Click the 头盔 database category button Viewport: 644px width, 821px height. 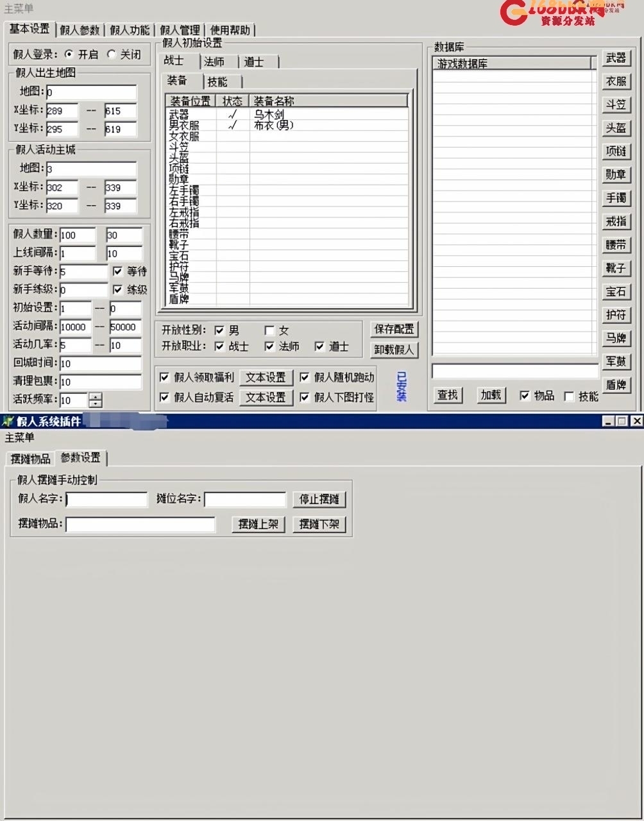point(616,128)
